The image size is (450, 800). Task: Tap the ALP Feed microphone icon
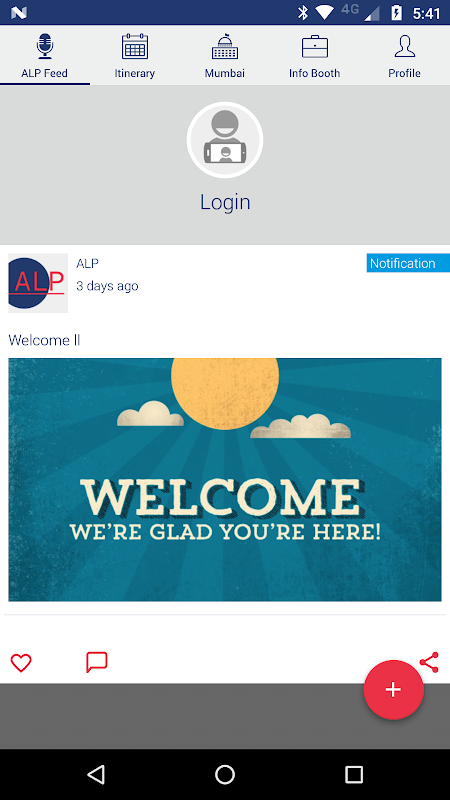(x=45, y=46)
